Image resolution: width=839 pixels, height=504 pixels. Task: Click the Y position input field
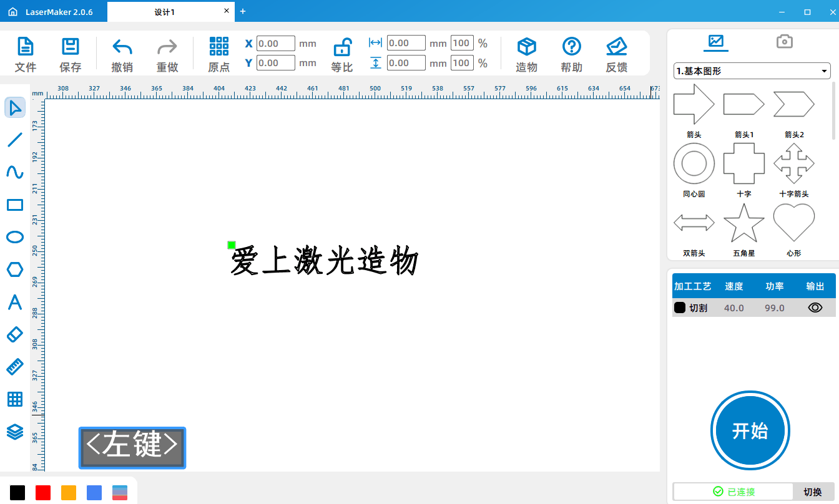click(x=276, y=63)
